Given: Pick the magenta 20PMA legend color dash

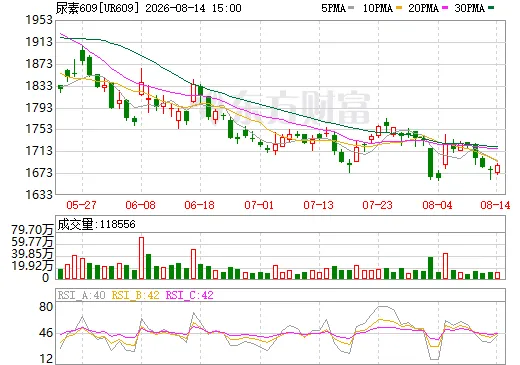Looking at the screenshot, I should (445, 8).
